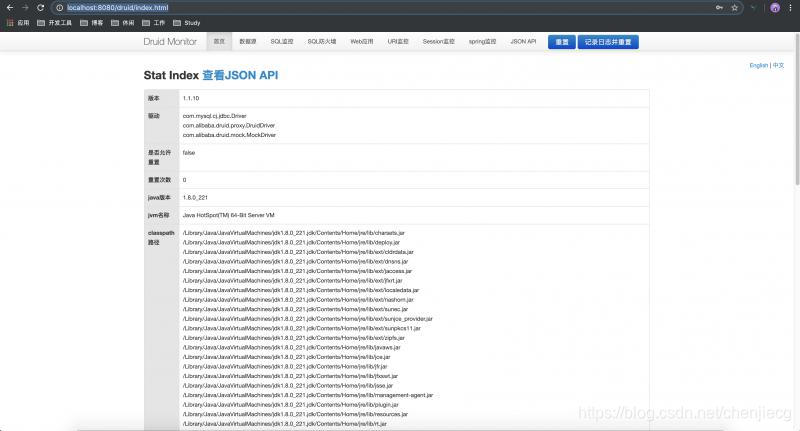Select the false value text
This screenshot has height=431, width=800.
click(x=189, y=153)
